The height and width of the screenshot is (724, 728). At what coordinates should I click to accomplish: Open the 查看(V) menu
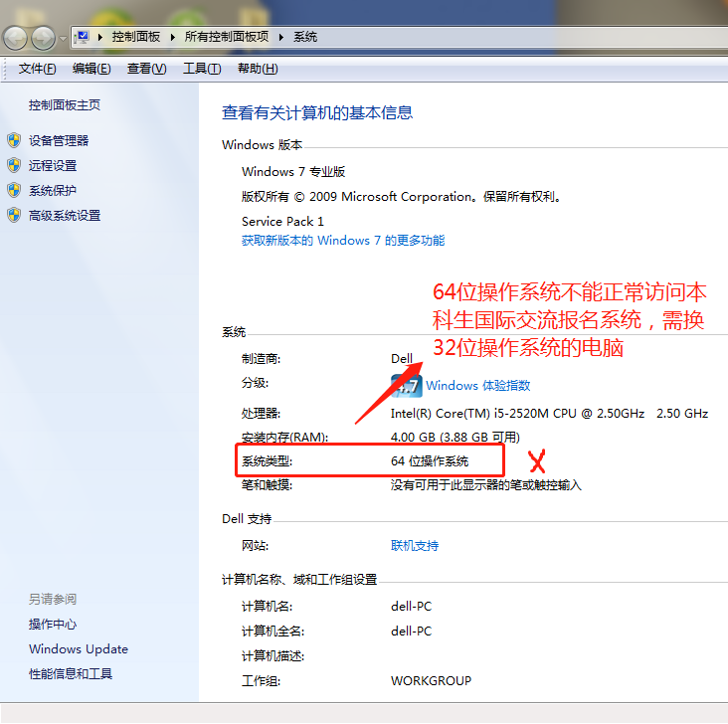tap(147, 69)
